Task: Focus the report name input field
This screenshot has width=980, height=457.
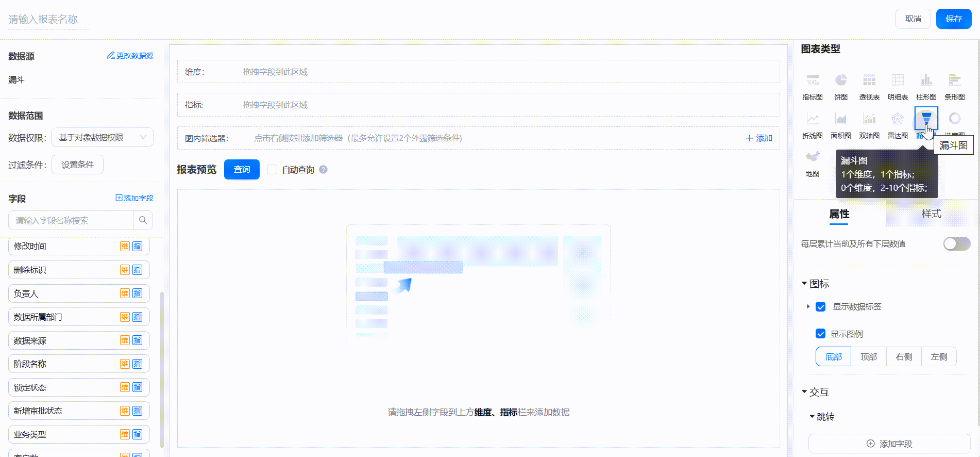Action: (x=48, y=19)
